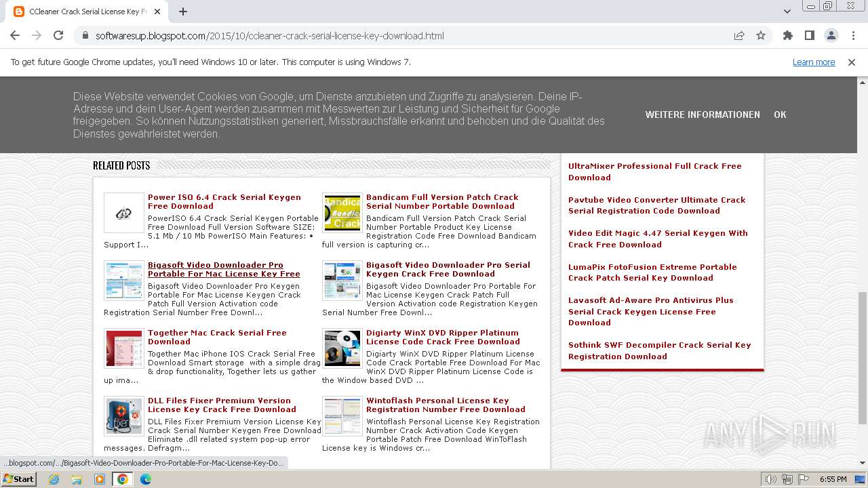Screen dimensions: 868x488
Task: Click Bigasoft Serial Keygen post thumbnail
Action: coord(342,281)
